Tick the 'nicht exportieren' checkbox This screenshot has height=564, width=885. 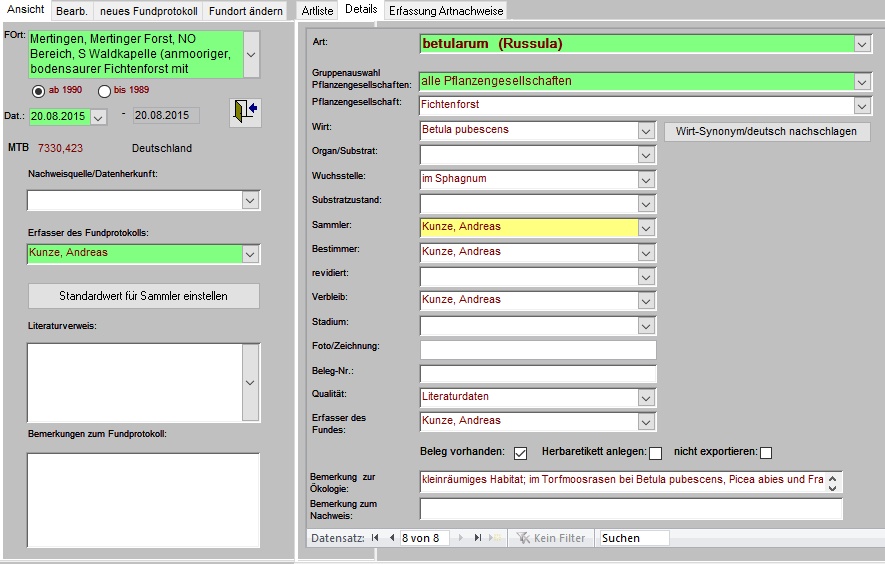[766, 453]
